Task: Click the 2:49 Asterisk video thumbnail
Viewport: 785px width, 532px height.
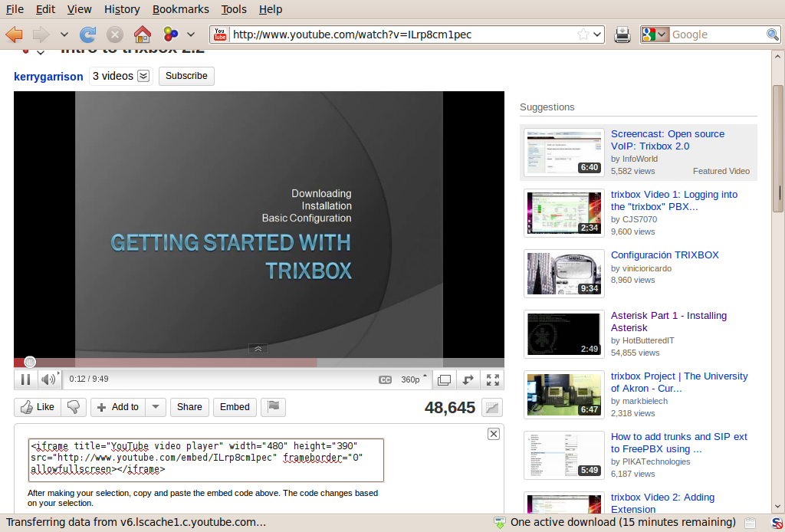Action: [563, 334]
